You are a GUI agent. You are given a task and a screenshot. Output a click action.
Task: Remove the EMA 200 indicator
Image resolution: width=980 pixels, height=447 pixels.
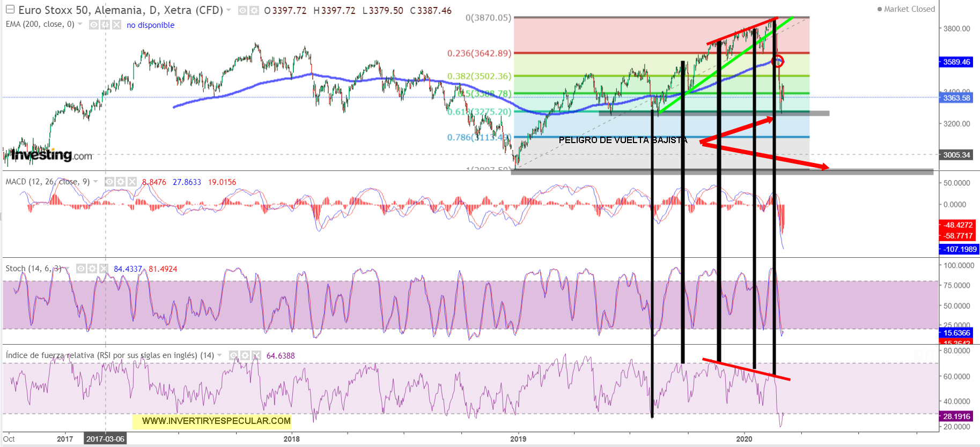click(116, 25)
